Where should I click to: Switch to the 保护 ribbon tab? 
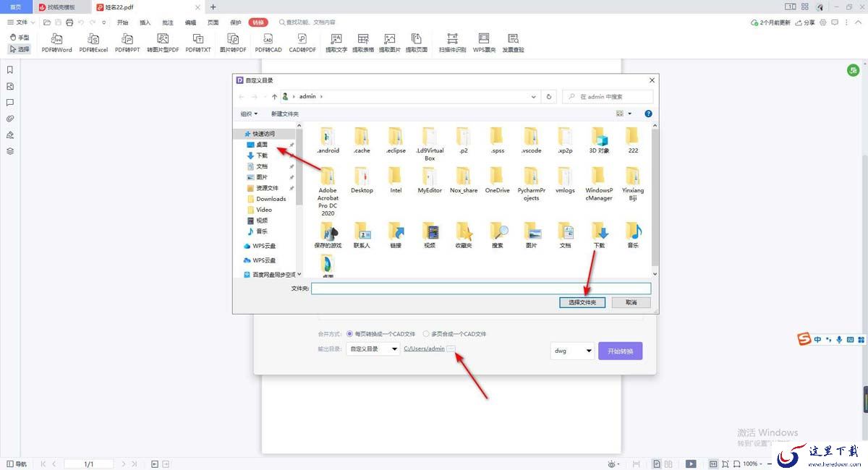(236, 22)
